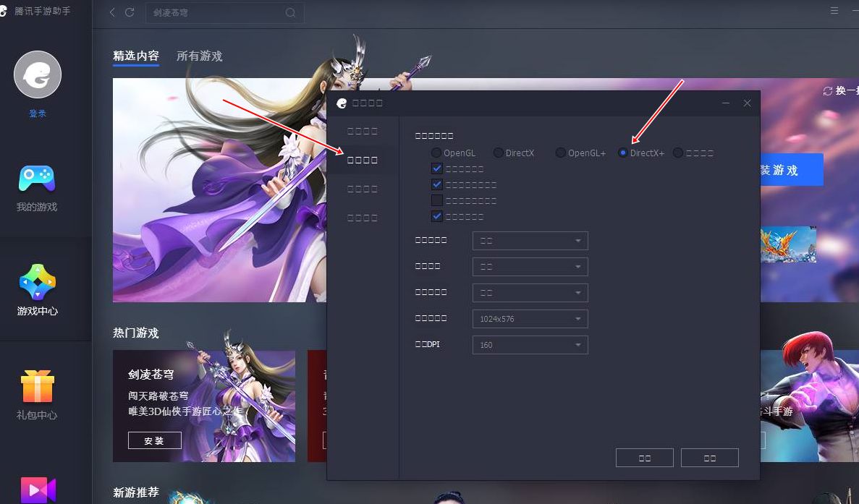This screenshot has height=504, width=859.
Task: Open 游戏中心 colorful icon in the sidebar
Action: coord(37,283)
